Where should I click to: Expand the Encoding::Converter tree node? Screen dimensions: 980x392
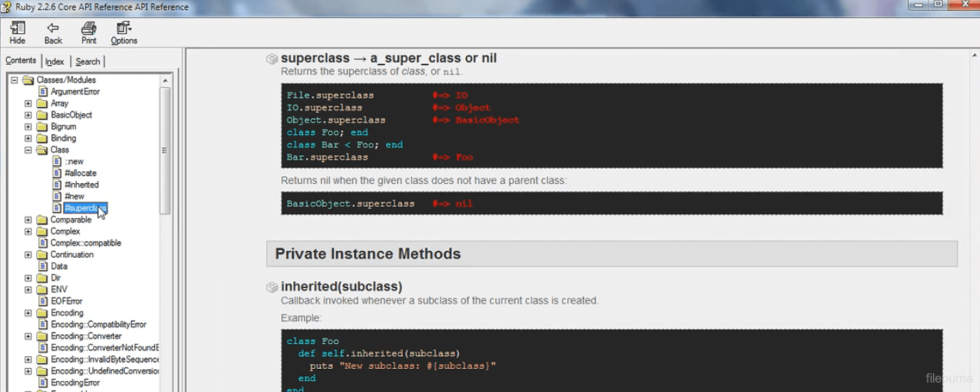coord(28,336)
